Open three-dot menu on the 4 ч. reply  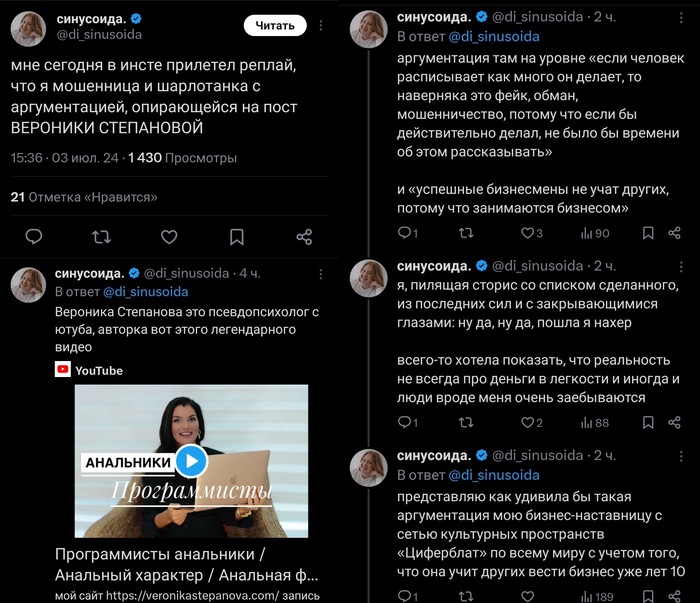tap(321, 274)
